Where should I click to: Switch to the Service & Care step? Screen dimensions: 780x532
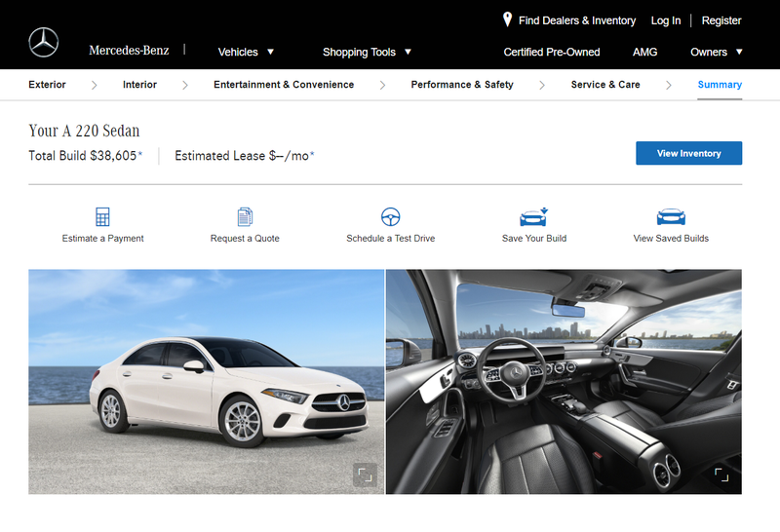[x=605, y=85]
